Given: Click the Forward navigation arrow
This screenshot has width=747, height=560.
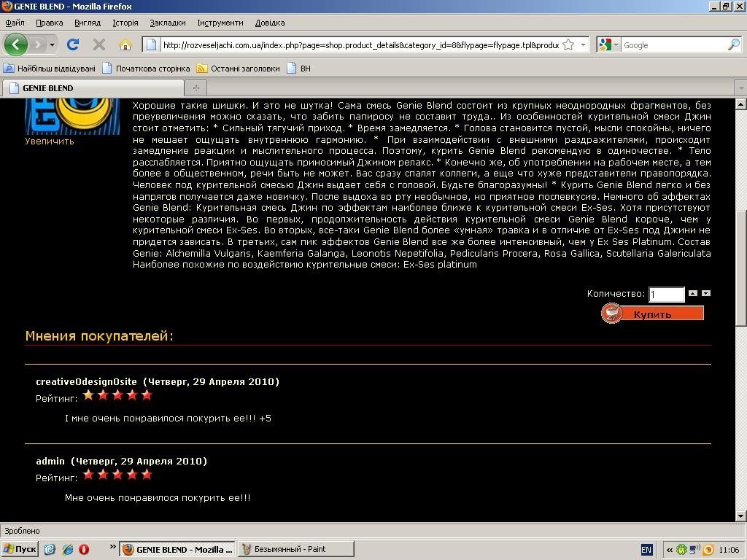Looking at the screenshot, I should (x=38, y=45).
